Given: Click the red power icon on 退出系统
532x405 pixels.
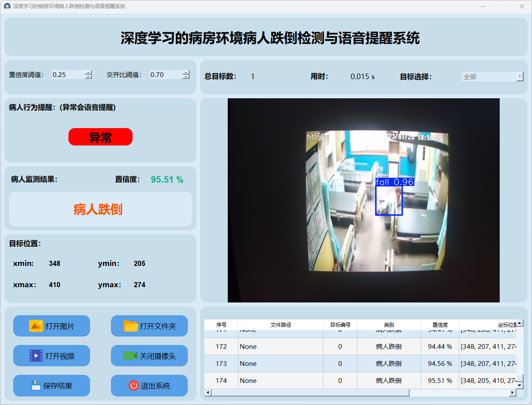Looking at the screenshot, I should (x=133, y=385).
